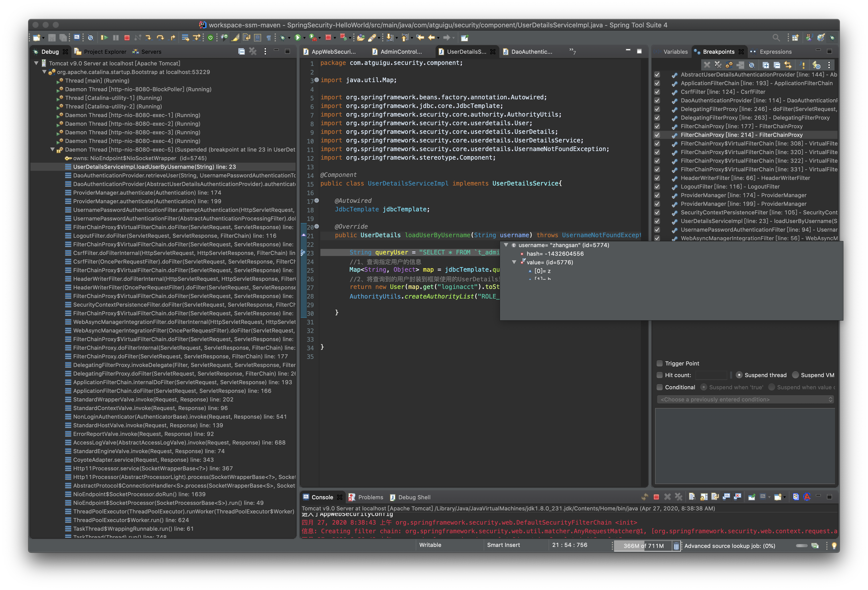Click Skip All Breakpoints in Breakpoints view
Image resolution: width=868 pixels, height=590 pixels.
coord(751,65)
